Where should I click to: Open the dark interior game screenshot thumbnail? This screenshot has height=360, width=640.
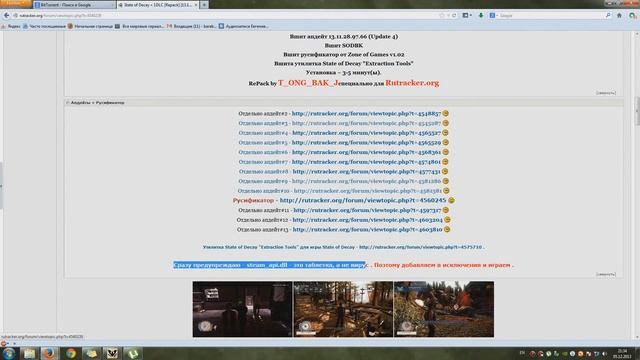tap(242, 309)
